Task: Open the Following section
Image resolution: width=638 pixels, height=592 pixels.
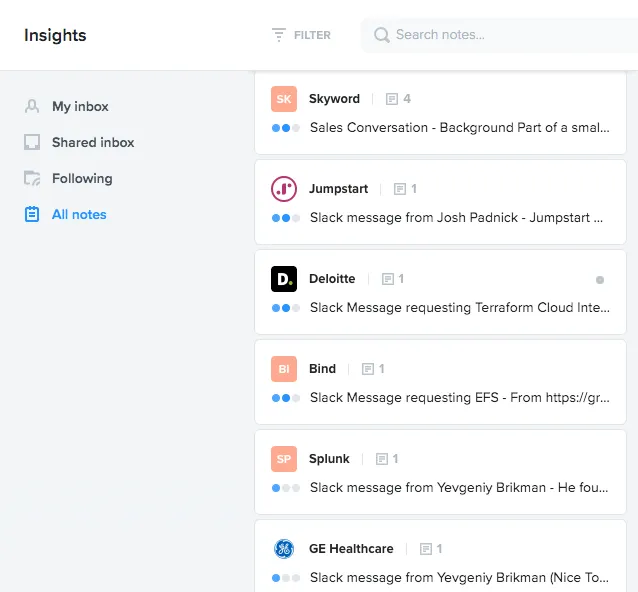Action: [82, 178]
